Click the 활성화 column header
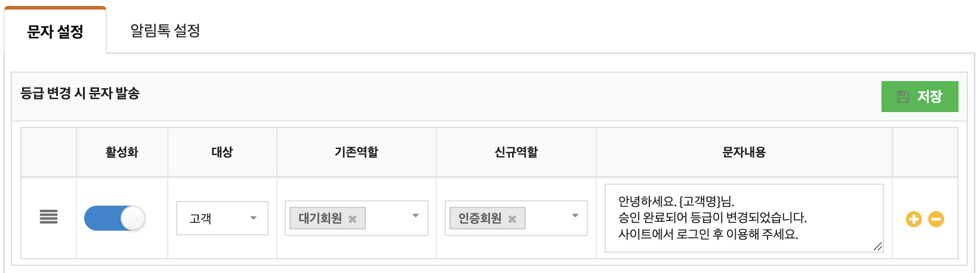Image resolution: width=980 pixels, height=273 pixels. point(122,152)
